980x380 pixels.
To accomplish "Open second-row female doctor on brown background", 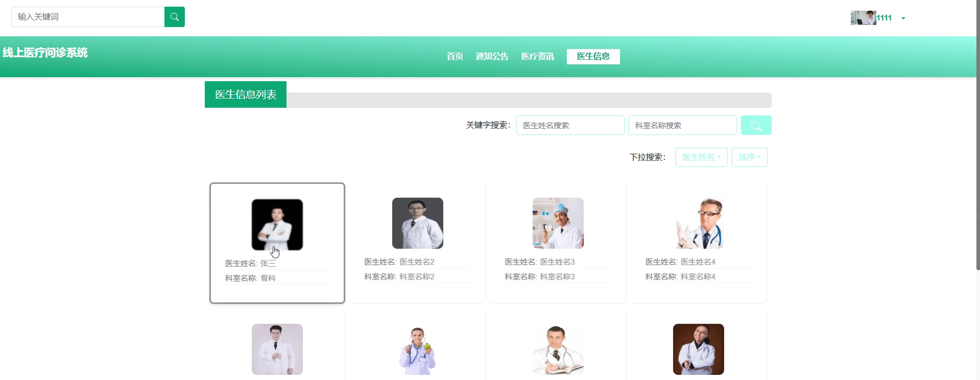I will point(699,349).
